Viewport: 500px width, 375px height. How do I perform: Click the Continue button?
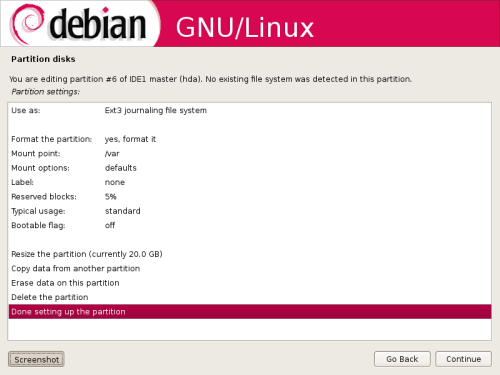tap(463, 359)
